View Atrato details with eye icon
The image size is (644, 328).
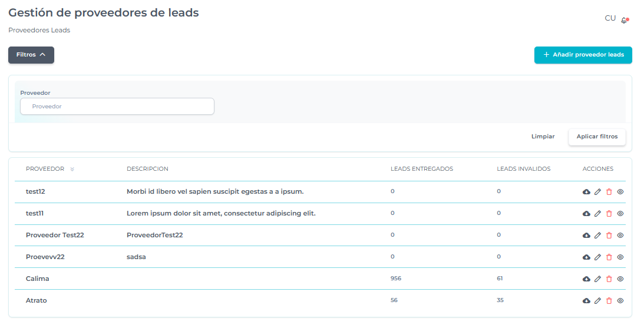coord(620,301)
